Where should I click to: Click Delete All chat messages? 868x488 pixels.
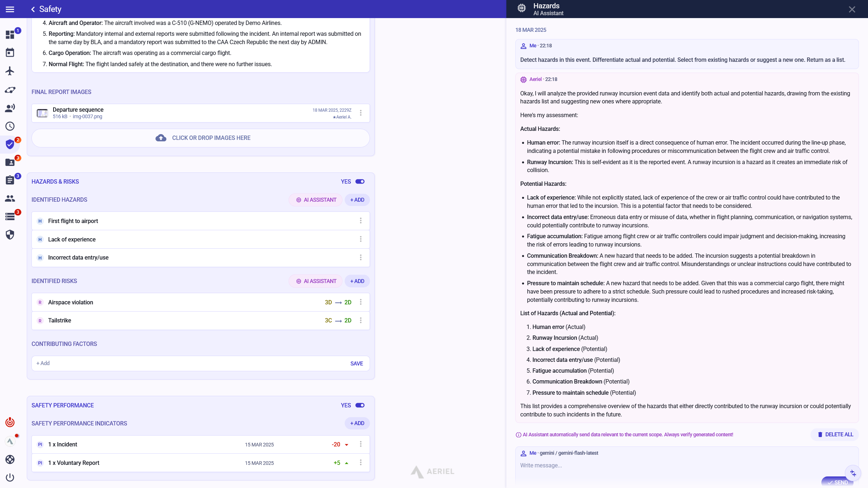[x=835, y=435]
